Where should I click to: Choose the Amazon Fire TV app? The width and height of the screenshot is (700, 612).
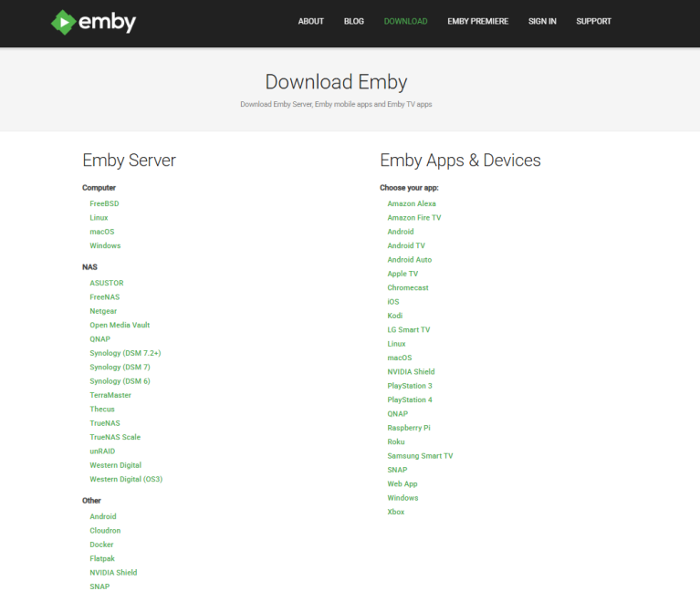[x=413, y=218]
